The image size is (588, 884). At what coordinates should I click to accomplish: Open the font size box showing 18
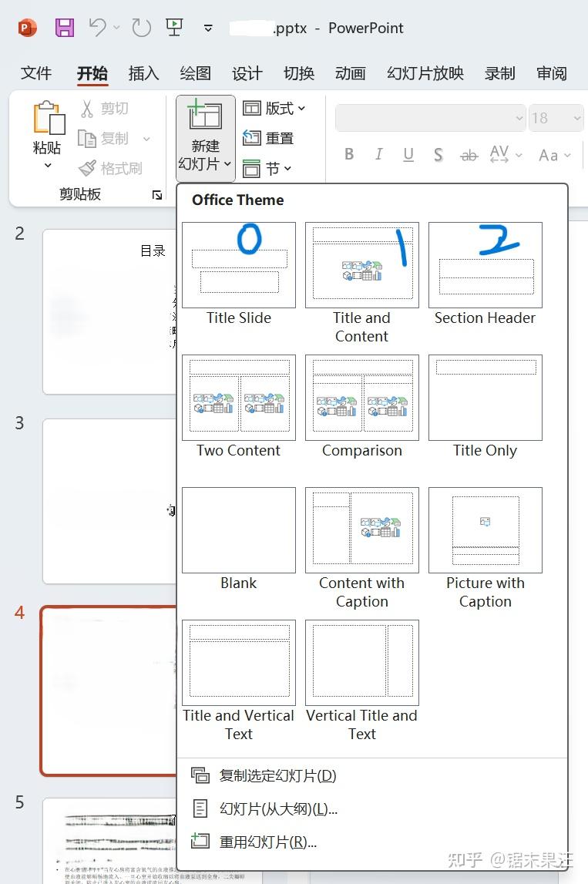point(556,118)
